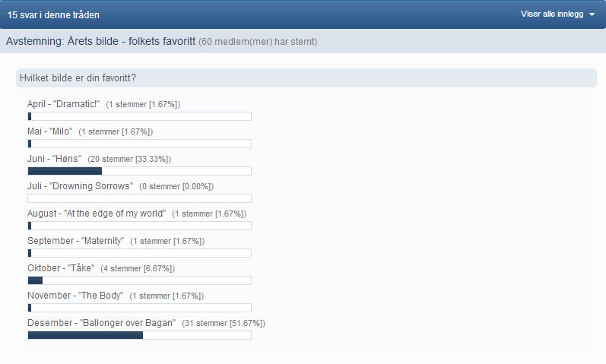The image size is (606, 364).
Task: Click the empty Juli "Drowning Sorrows" bar
Action: 139,198
